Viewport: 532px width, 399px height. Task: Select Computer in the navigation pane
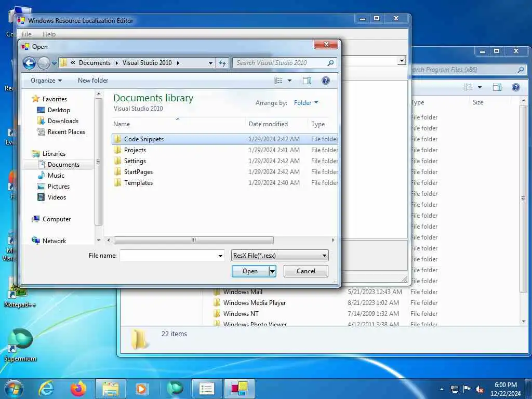click(x=56, y=219)
